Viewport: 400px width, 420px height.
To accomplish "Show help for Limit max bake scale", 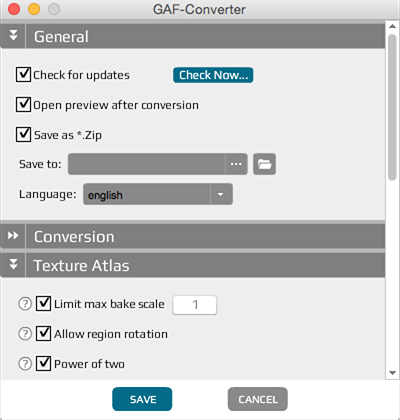I will 25,304.
